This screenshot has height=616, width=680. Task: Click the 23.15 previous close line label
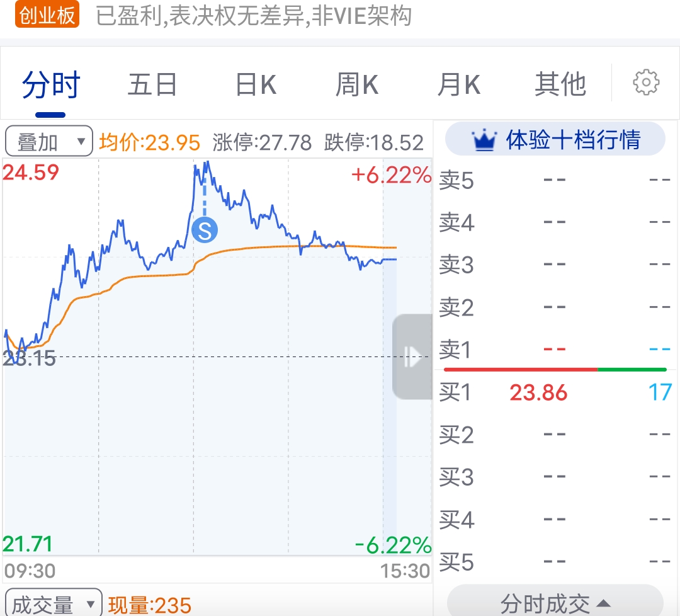coord(30,359)
